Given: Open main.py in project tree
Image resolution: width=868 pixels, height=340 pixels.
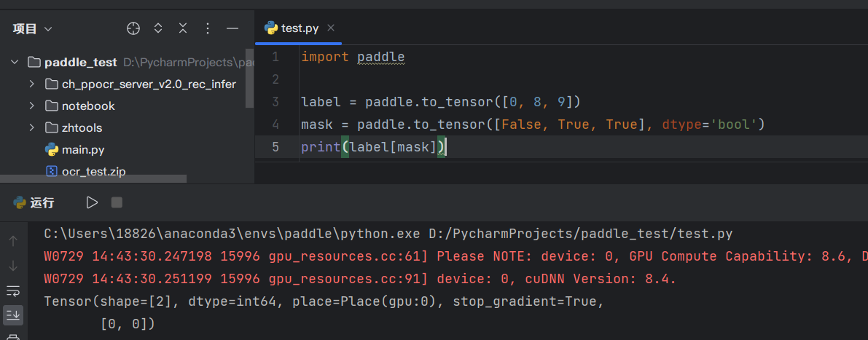Looking at the screenshot, I should 83,150.
